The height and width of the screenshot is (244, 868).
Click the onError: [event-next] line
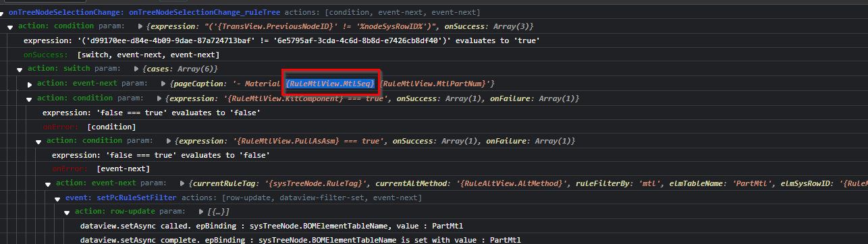pos(101,169)
